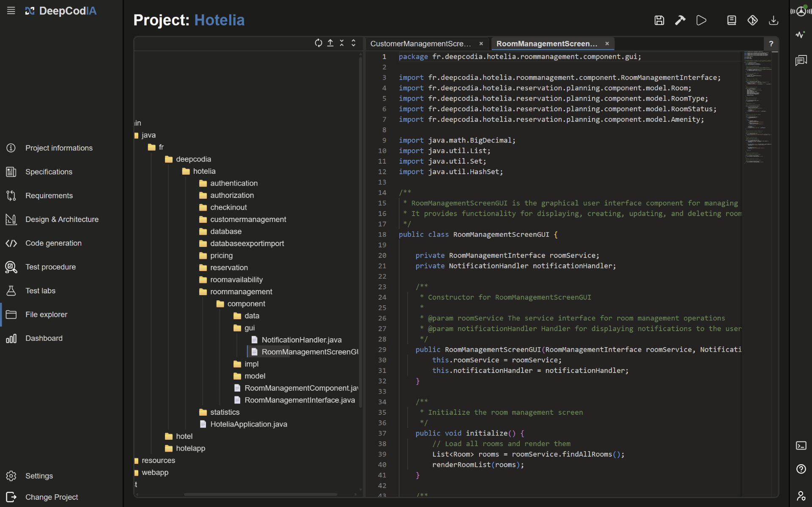812x507 pixels.
Task: Expand the authorization folder
Action: [x=227, y=195]
